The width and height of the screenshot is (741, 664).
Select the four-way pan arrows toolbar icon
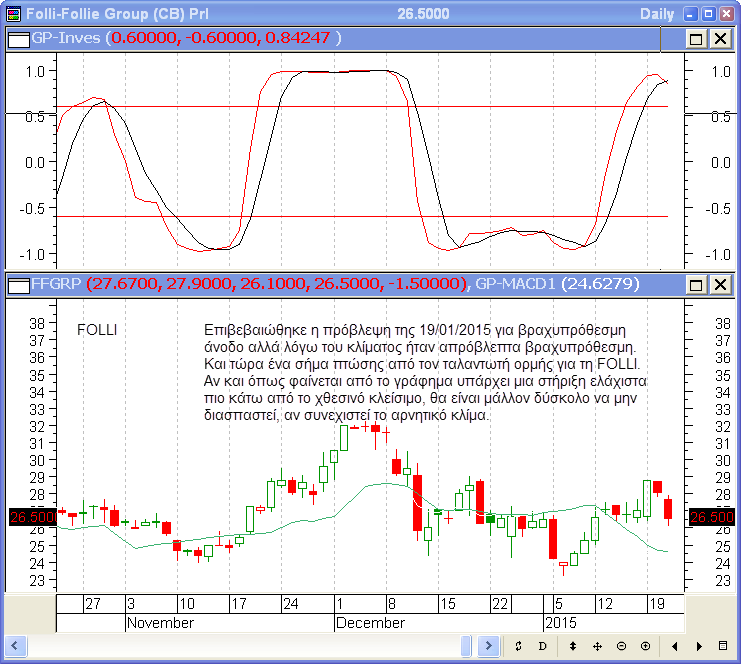tap(597, 646)
